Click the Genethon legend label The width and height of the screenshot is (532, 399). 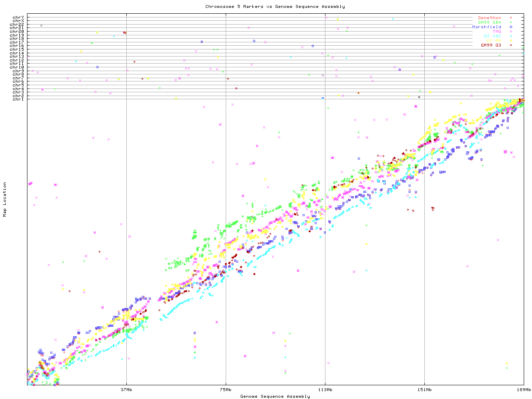489,18
